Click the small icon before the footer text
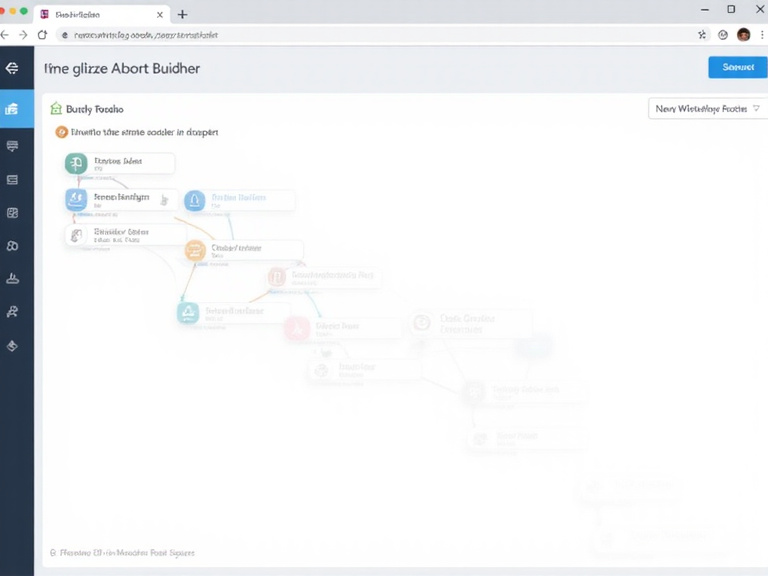The width and height of the screenshot is (768, 576). click(x=53, y=552)
